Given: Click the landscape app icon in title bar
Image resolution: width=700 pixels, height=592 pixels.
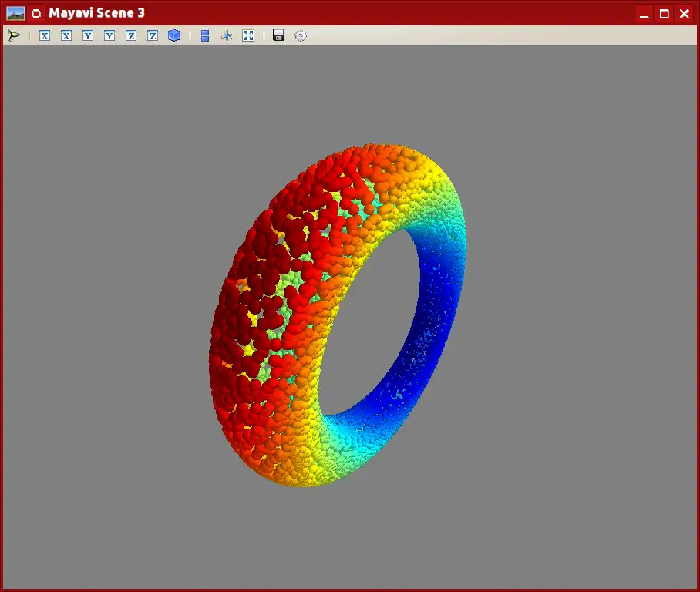Looking at the screenshot, I should [x=15, y=13].
